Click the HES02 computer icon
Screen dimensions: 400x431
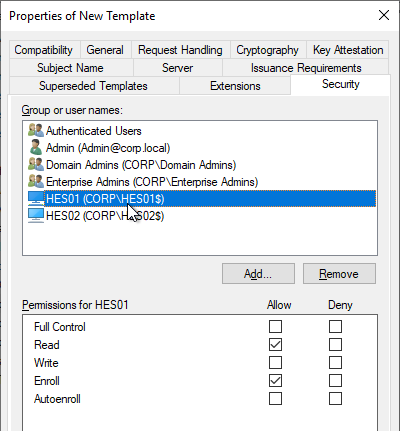click(36, 216)
